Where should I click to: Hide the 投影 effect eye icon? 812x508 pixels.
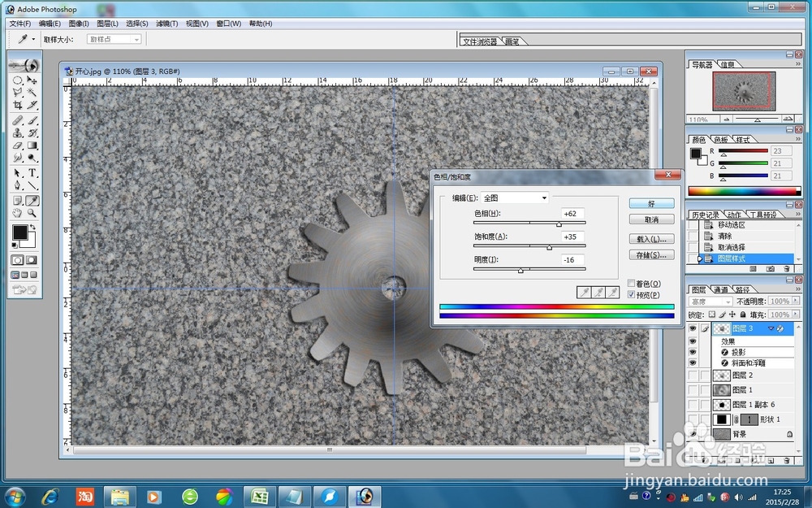[693, 352]
